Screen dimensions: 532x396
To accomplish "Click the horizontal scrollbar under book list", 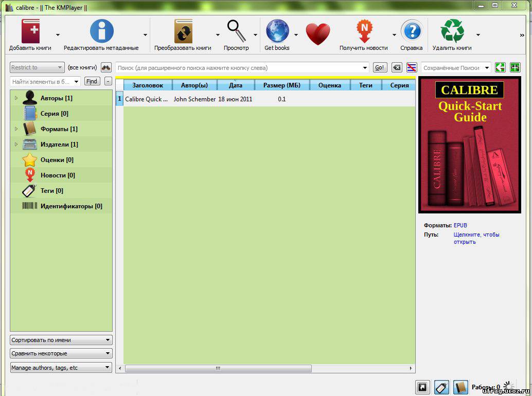I will point(218,369).
